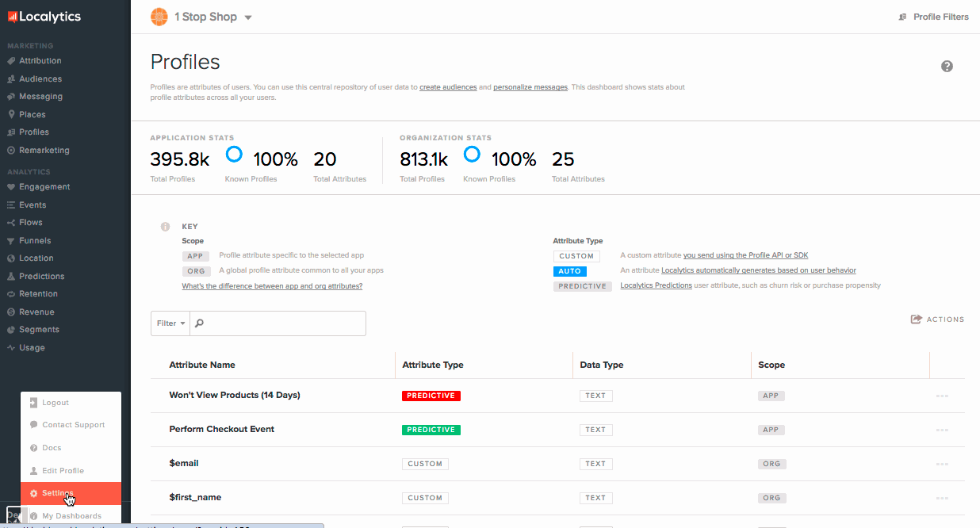Select Settings from the user menu

pos(58,493)
